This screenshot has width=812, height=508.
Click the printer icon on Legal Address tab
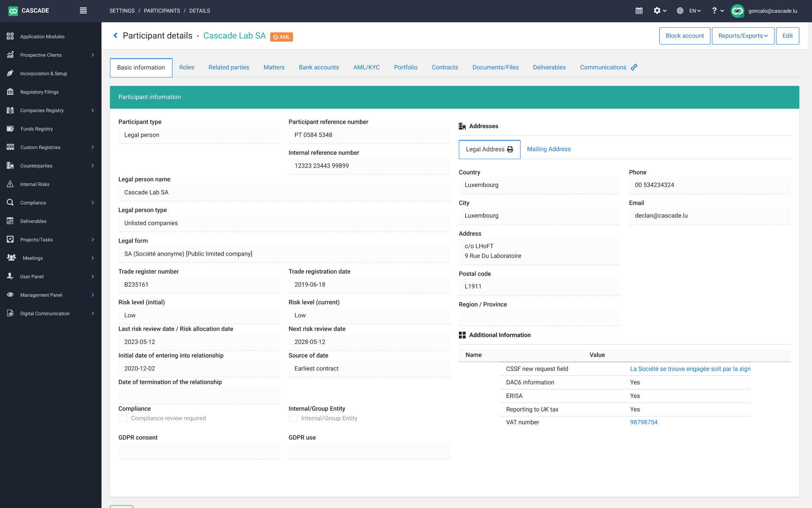(x=510, y=149)
